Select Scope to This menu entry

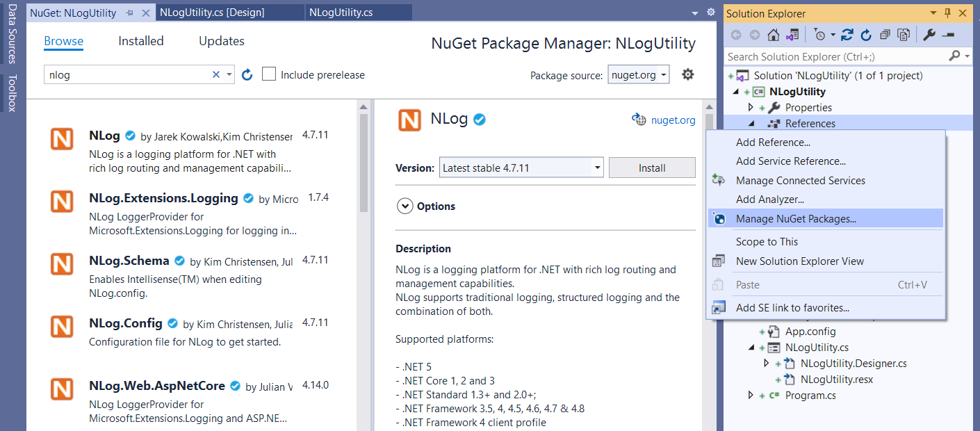pyautogui.click(x=826, y=241)
